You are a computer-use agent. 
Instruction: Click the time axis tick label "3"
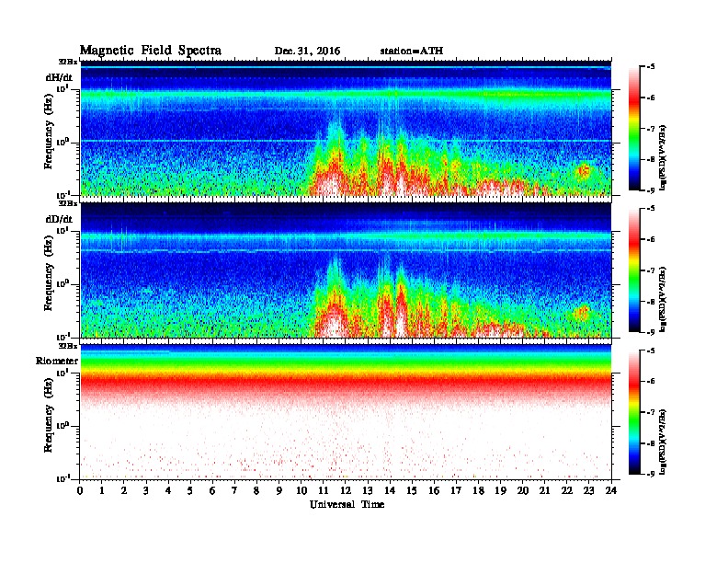pyautogui.click(x=146, y=490)
